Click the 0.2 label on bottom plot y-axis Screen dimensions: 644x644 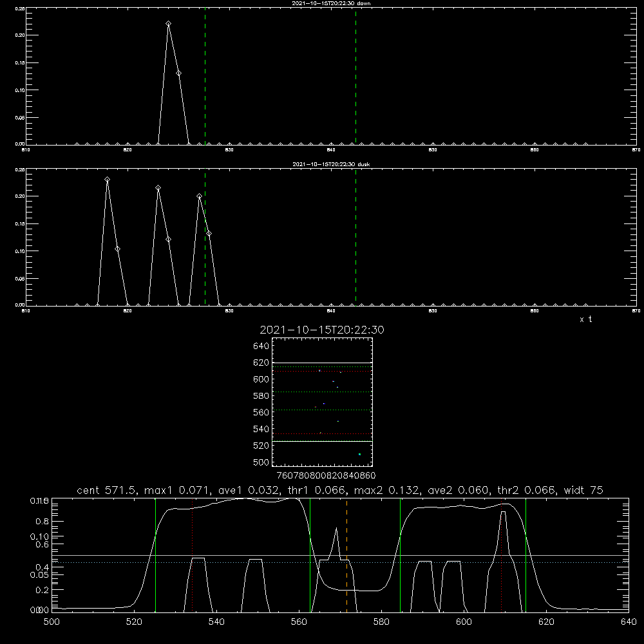tap(43, 590)
